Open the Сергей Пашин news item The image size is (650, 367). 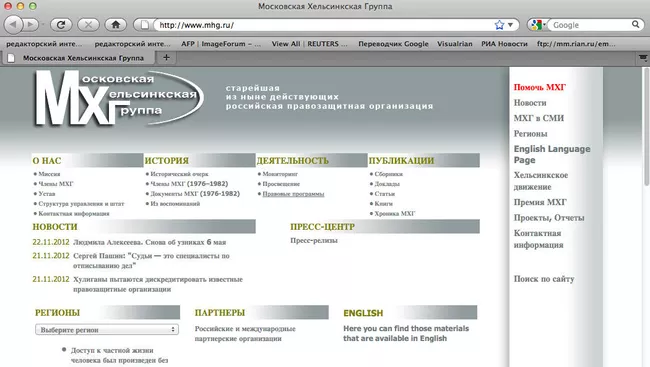pos(151,260)
